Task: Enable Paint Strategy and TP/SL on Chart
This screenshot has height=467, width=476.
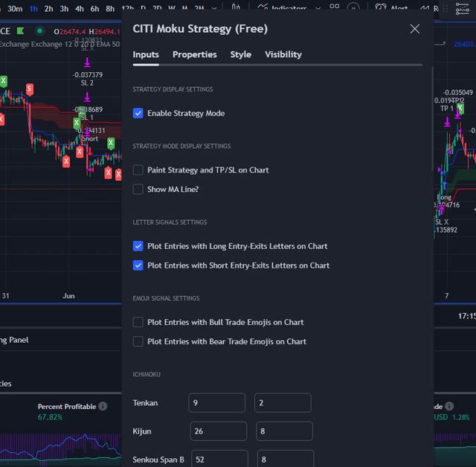Action: pyautogui.click(x=138, y=170)
